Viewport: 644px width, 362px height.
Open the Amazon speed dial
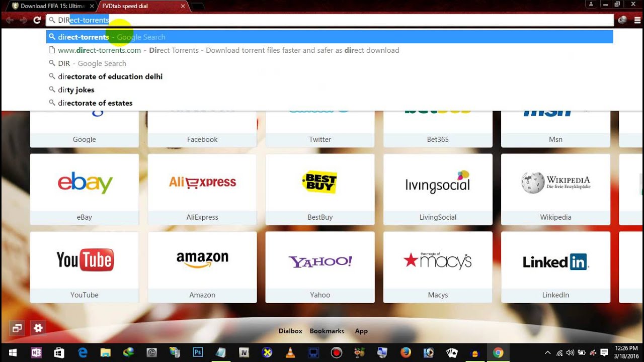pyautogui.click(x=202, y=267)
